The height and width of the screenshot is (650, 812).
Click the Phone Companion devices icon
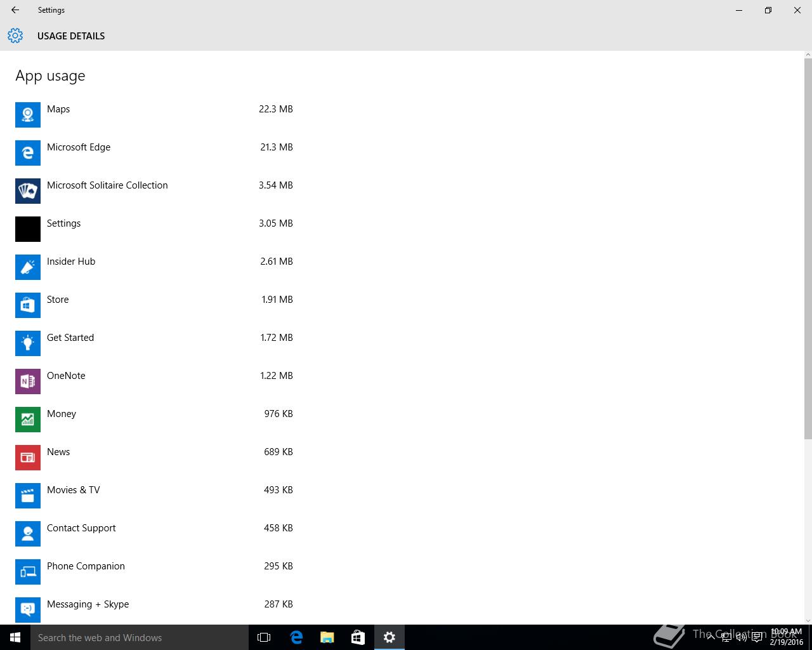(x=28, y=572)
